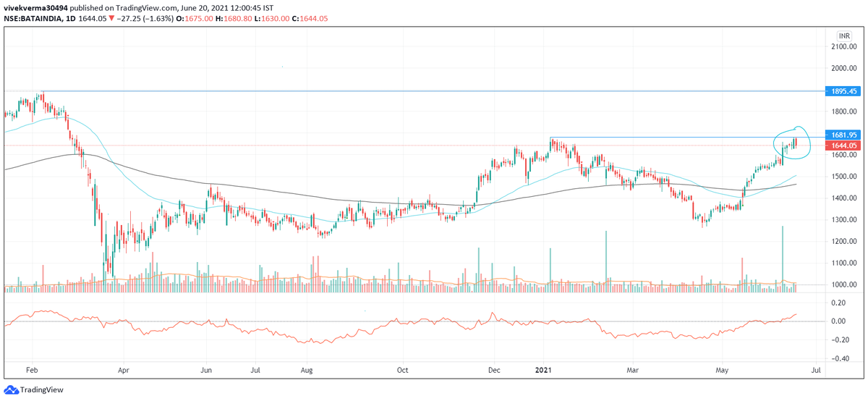
Task: Click the TradingView logo icon
Action: pos(10,389)
